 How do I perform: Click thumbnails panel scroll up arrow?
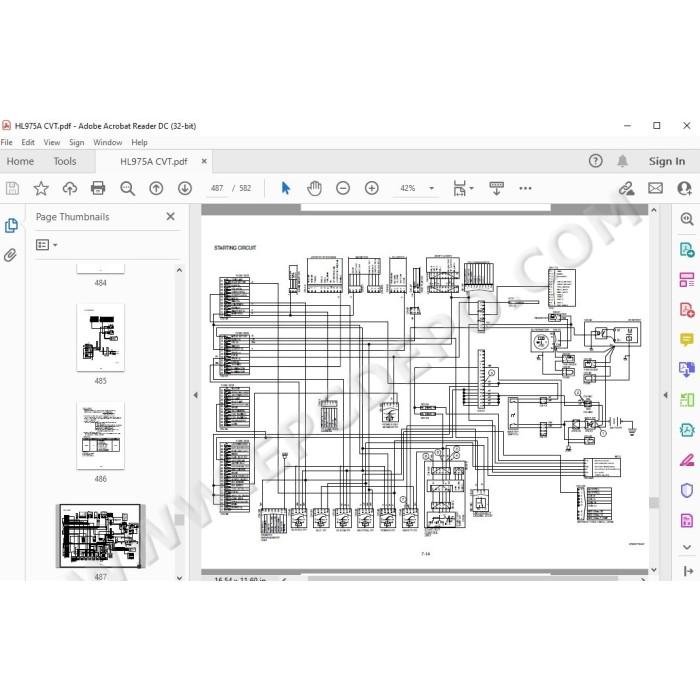point(179,270)
